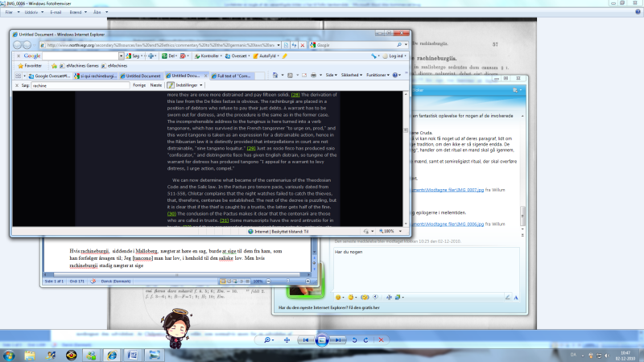Switch to first Untitled Document tab

[x=141, y=76]
